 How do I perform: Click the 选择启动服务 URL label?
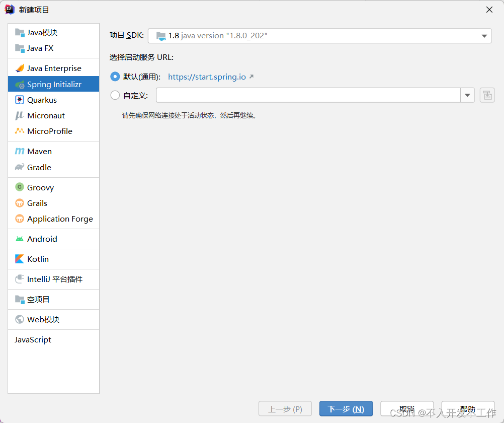141,57
